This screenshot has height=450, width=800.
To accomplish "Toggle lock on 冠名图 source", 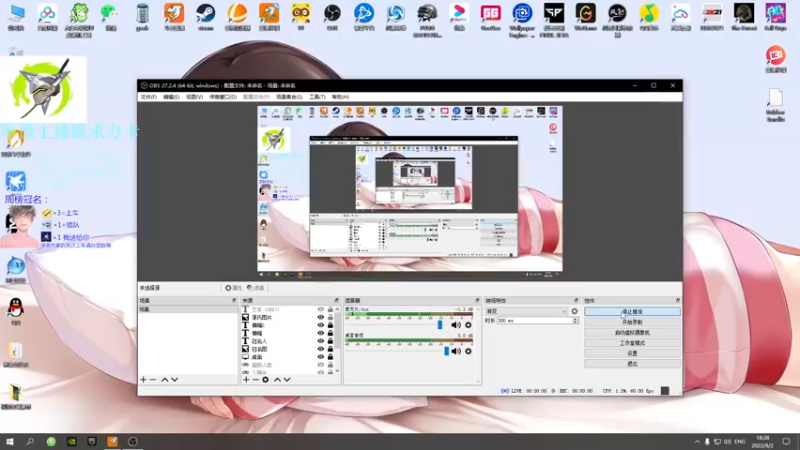I will click(x=330, y=349).
